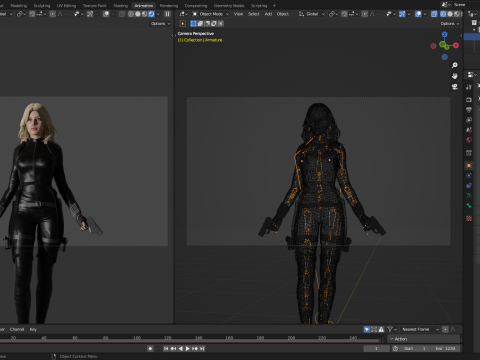Open right viewport Options dropdown
Image resolution: width=480 pixels, height=360 pixels.
449,24
